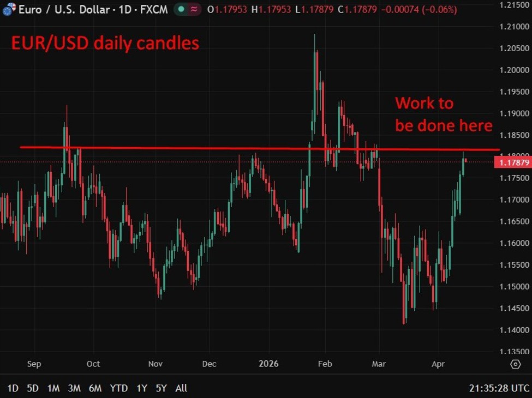The image size is (532, 398).
Task: Select the red horizontal resistance line
Action: coord(218,148)
